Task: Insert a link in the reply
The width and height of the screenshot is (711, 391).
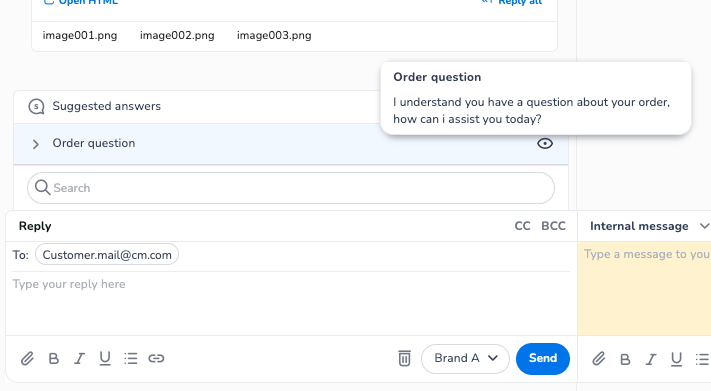Action: tap(156, 358)
